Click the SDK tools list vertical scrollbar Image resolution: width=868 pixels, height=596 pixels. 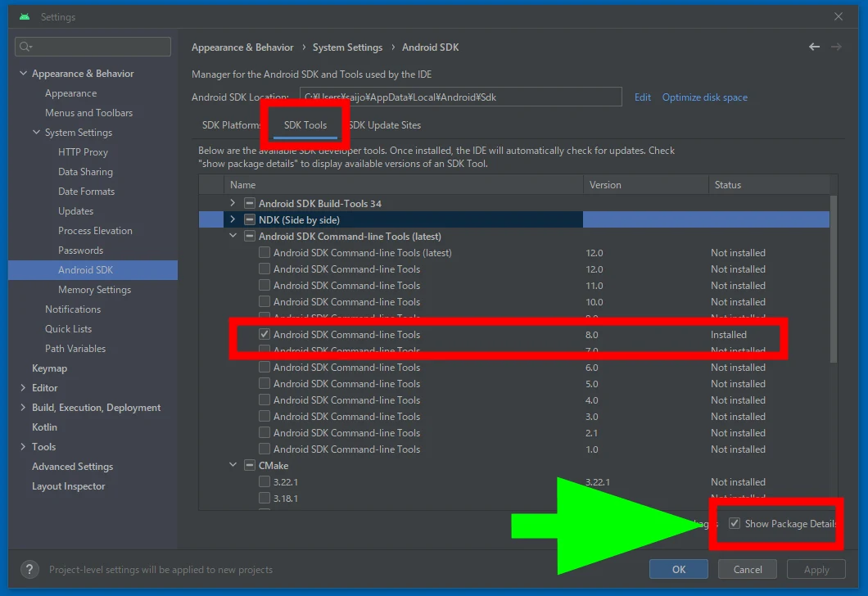(x=834, y=278)
